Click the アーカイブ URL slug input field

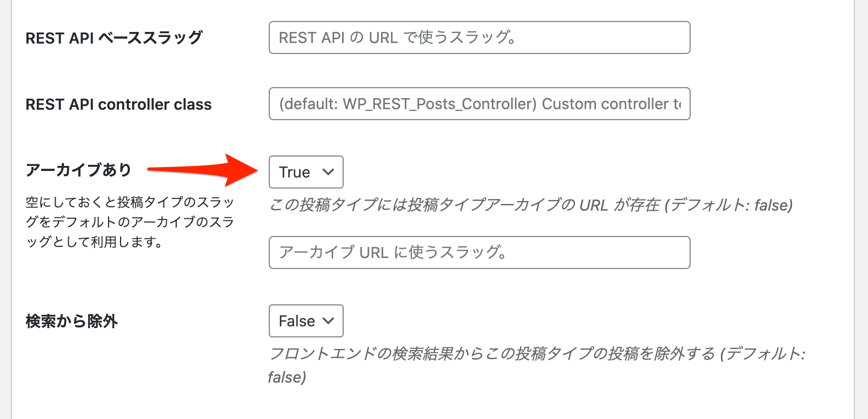[x=479, y=253]
